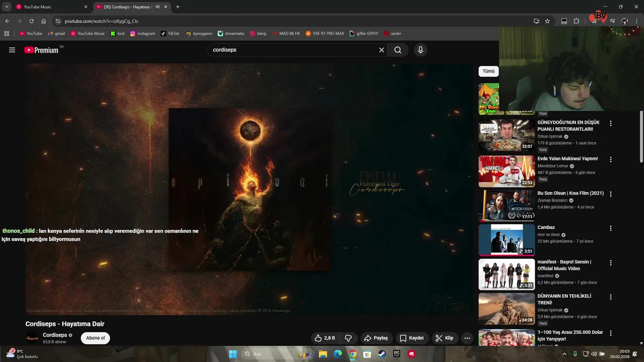This screenshot has width=644, height=362.
Task: Mute the tab via speaker icon
Action: click(157, 7)
